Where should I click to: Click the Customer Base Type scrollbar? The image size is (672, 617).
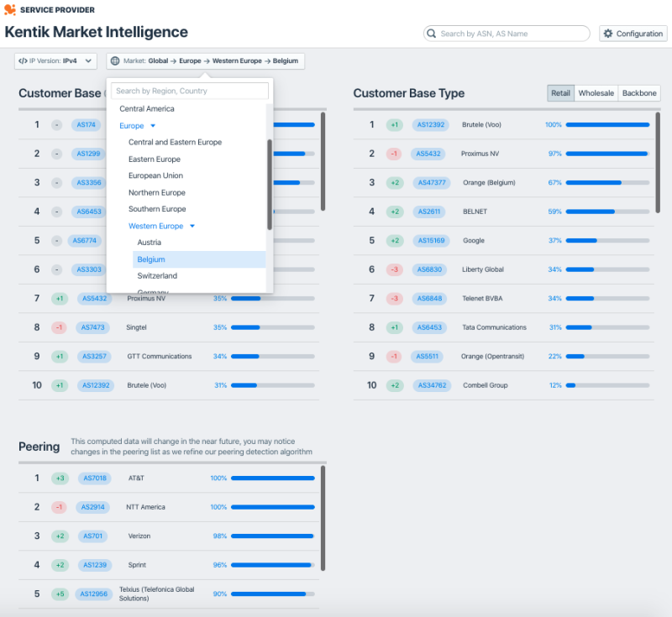pyautogui.click(x=658, y=163)
